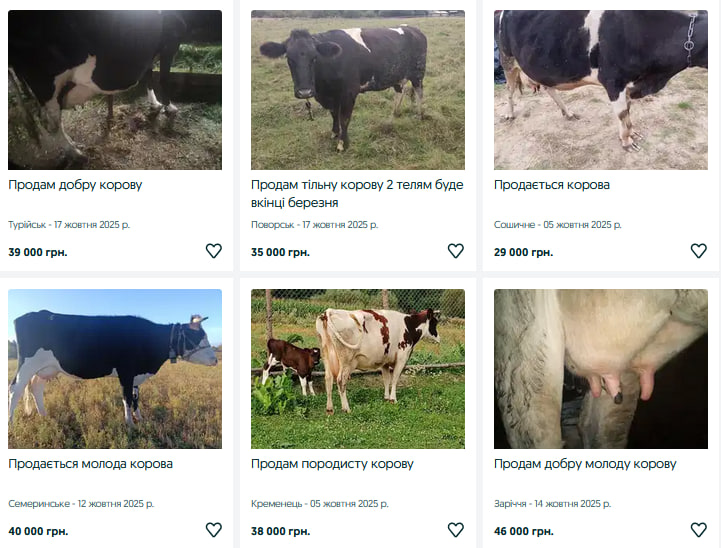View photo of Сошичне cow with chain
Viewport: 721px width, 548px height.
pos(601,90)
